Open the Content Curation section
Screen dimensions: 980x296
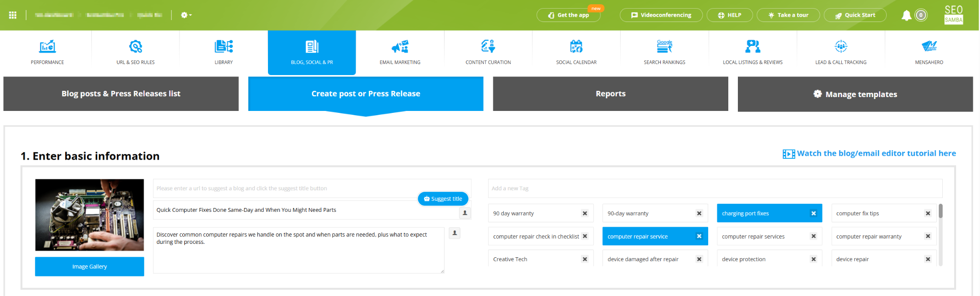[488, 53]
